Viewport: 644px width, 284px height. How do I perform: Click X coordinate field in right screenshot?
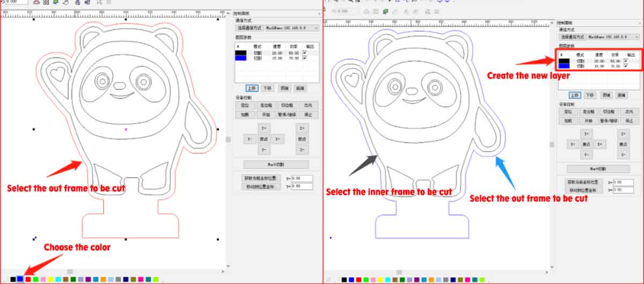623,182
